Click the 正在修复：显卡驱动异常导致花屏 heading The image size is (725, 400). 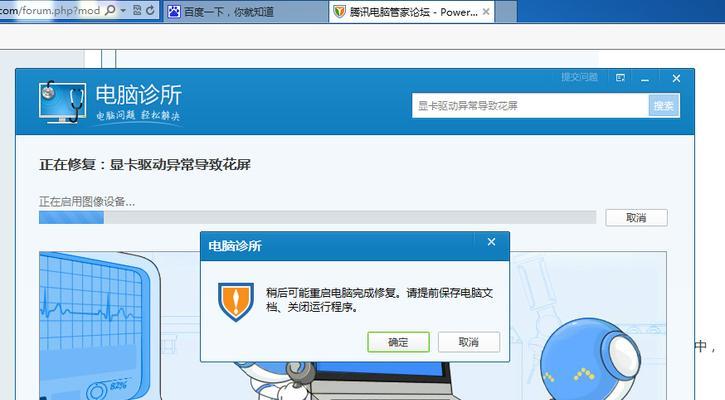tap(145, 165)
